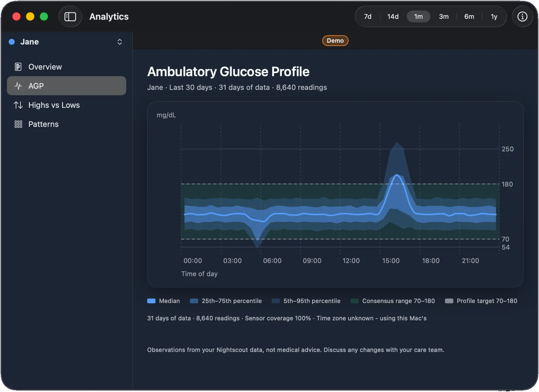This screenshot has height=392, width=539.
Task: Click the median peak on the chart
Action: (396, 175)
